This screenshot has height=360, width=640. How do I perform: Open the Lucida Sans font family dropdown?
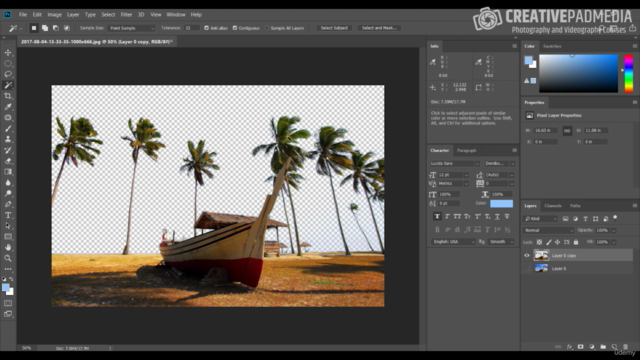(x=455, y=163)
